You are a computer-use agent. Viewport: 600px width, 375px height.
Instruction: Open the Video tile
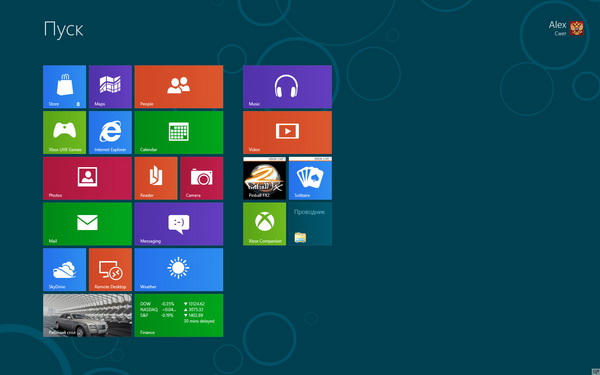287,132
